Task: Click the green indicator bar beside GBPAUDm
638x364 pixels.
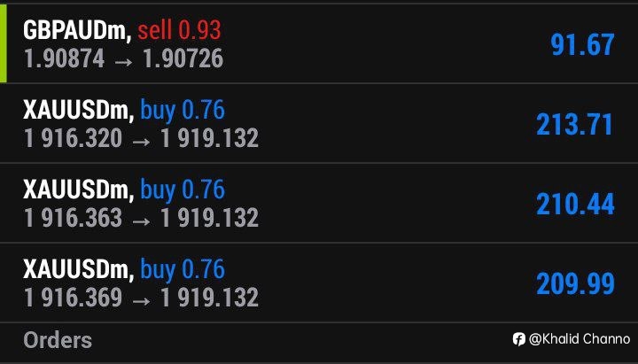Action: (x=4, y=43)
